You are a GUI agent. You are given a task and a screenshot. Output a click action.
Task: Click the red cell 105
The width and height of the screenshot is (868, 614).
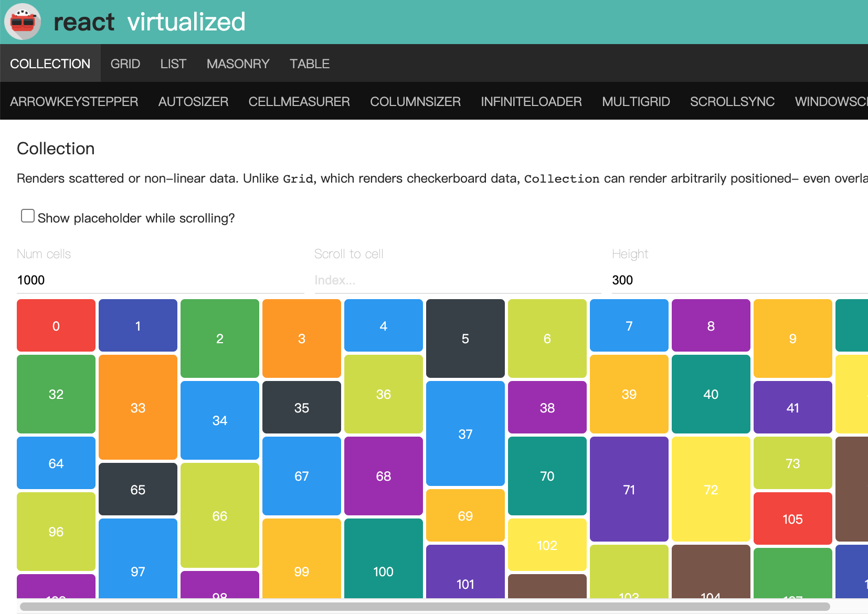tap(793, 518)
